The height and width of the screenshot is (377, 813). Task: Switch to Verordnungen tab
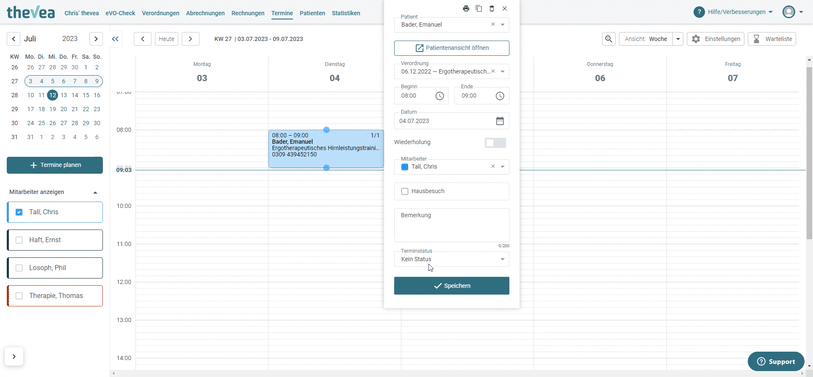[x=160, y=13]
